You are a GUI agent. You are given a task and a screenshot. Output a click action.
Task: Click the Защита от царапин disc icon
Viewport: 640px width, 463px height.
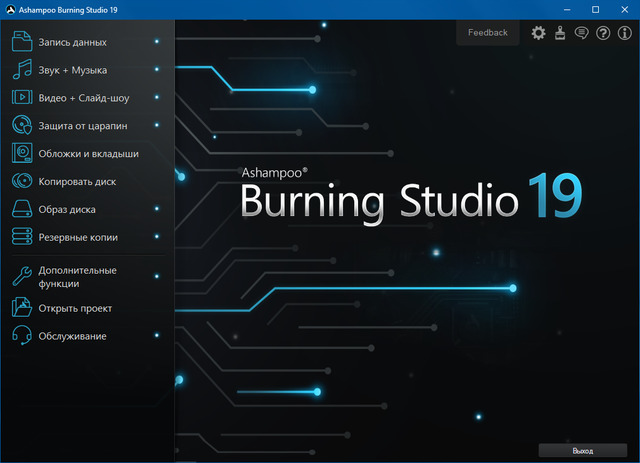coord(21,126)
